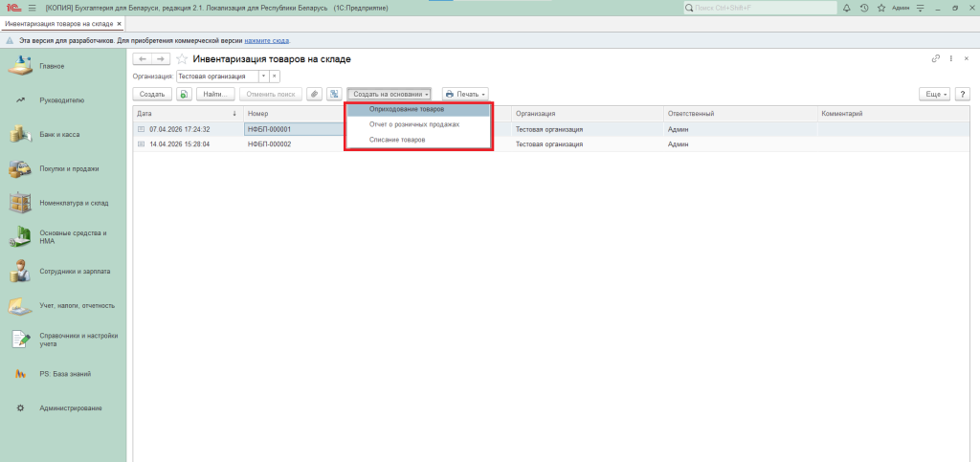Open the main hamburger menu icon
980x462 pixels.
(32, 8)
